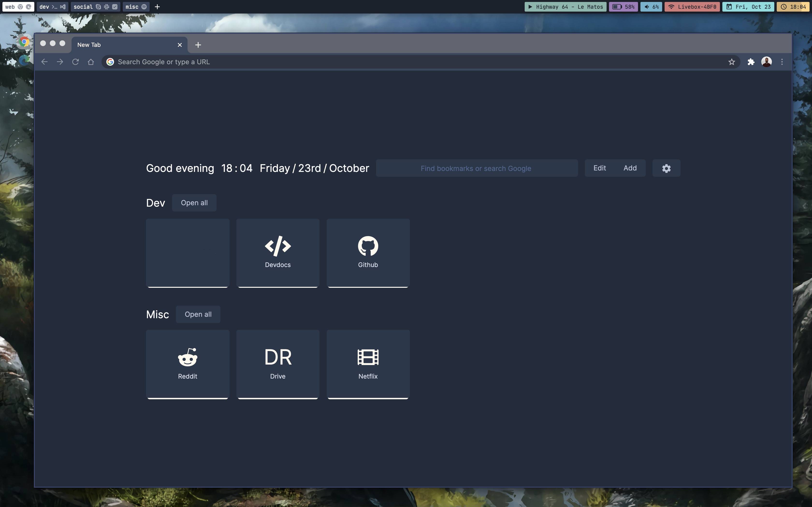
Task: Open the user profile avatar menu
Action: 766,62
